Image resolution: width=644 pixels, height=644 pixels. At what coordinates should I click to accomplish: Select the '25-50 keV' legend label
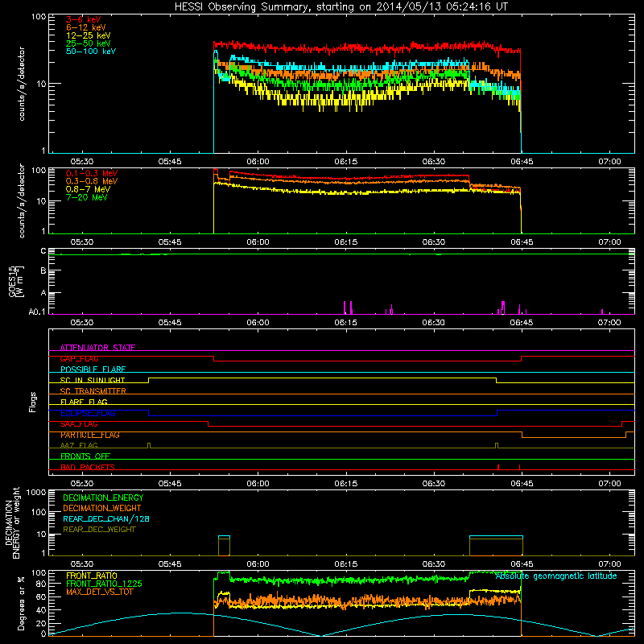click(89, 43)
